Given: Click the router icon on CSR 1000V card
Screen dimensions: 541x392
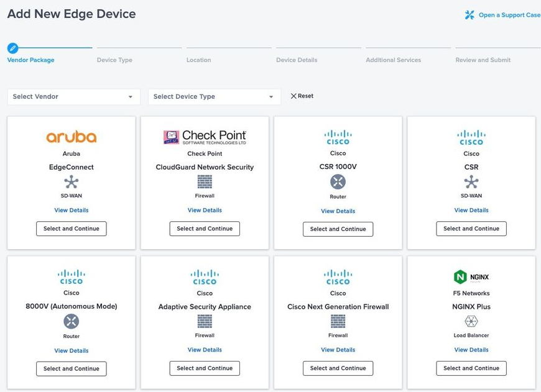Looking at the screenshot, I should 338,181.
